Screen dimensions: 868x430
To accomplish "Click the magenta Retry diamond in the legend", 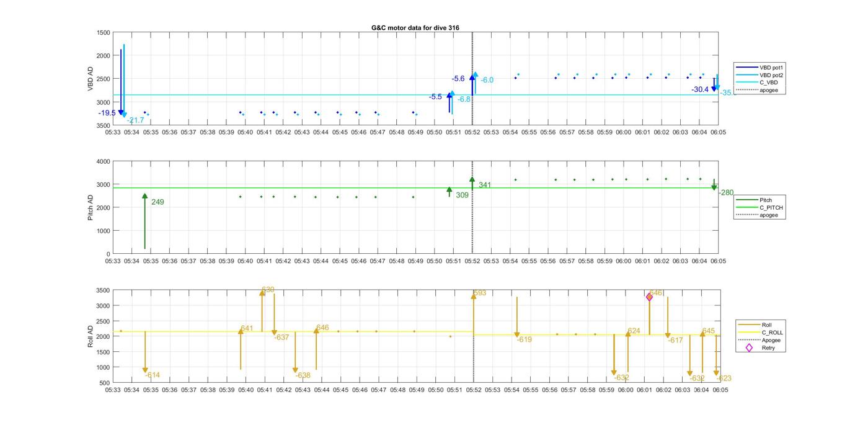I will [x=749, y=347].
